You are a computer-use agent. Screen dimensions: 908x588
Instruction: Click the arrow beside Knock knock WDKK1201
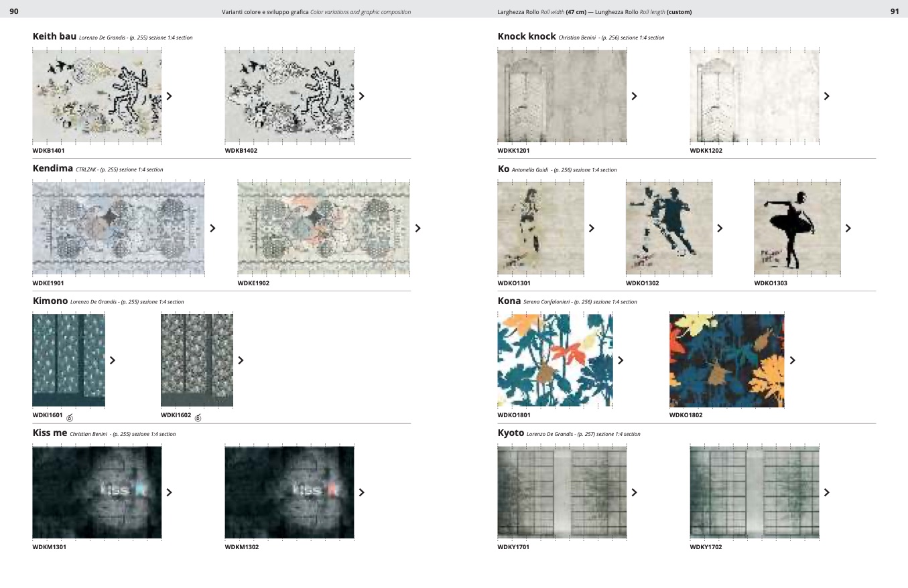(634, 96)
